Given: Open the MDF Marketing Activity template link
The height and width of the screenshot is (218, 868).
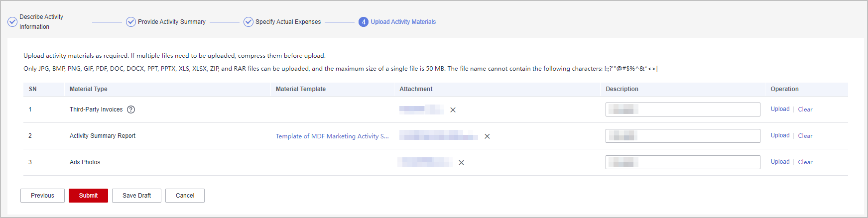Looking at the screenshot, I should (332, 136).
